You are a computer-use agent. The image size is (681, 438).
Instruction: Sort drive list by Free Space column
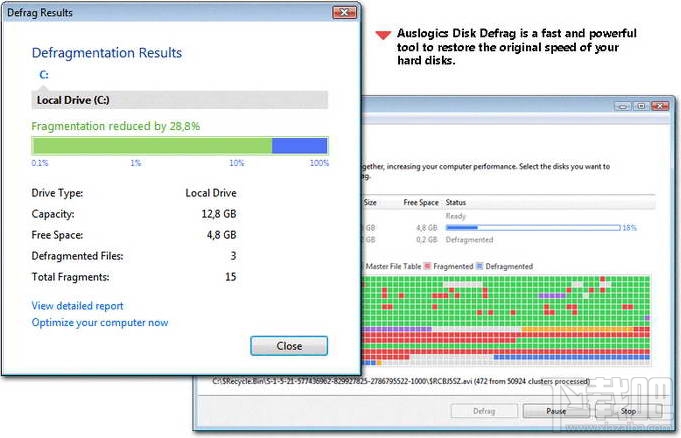[420, 202]
